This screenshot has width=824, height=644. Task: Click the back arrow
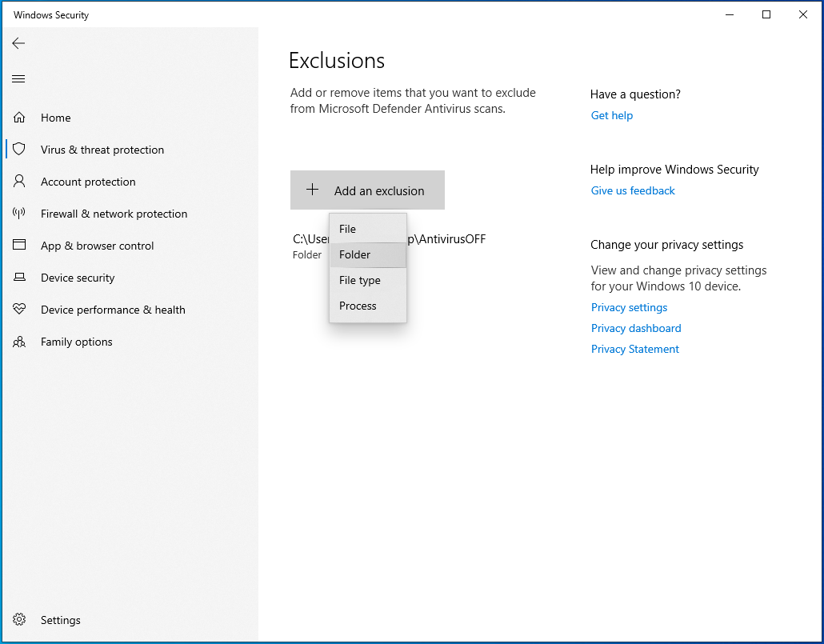18,43
